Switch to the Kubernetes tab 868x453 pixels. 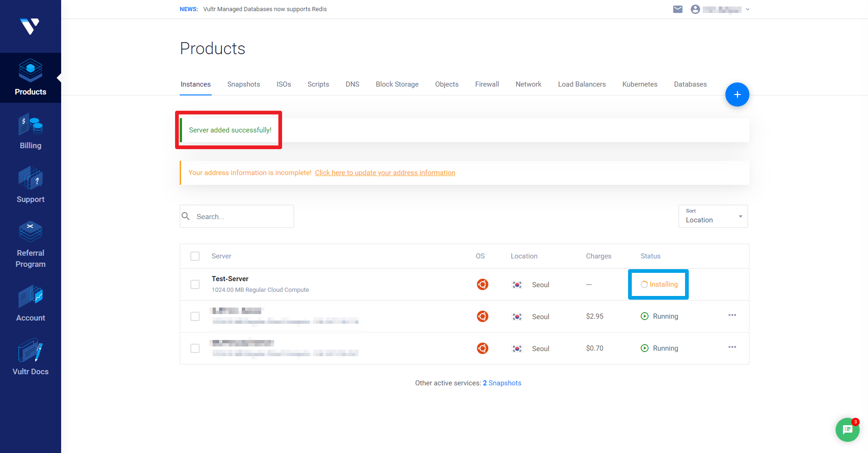(x=640, y=84)
